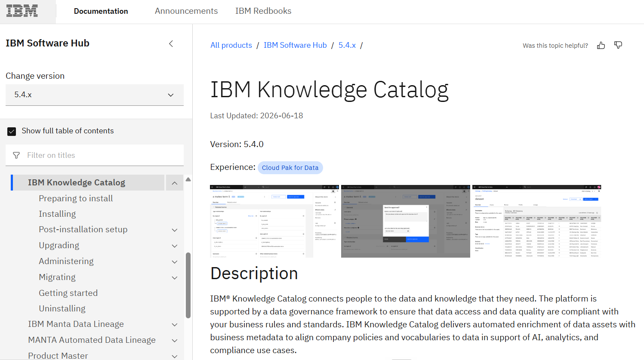
Task: Click the IBM Knowledge Catalog page title
Action: click(x=329, y=90)
